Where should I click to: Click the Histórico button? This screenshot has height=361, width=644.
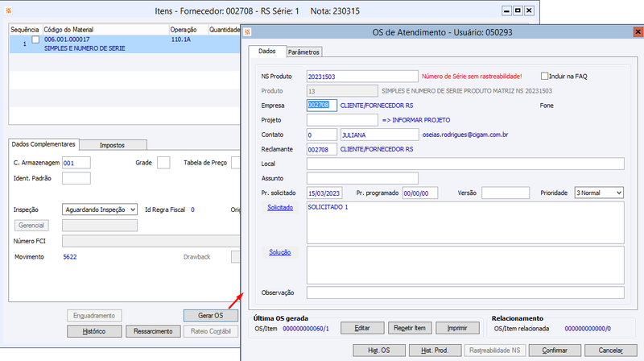(x=94, y=331)
